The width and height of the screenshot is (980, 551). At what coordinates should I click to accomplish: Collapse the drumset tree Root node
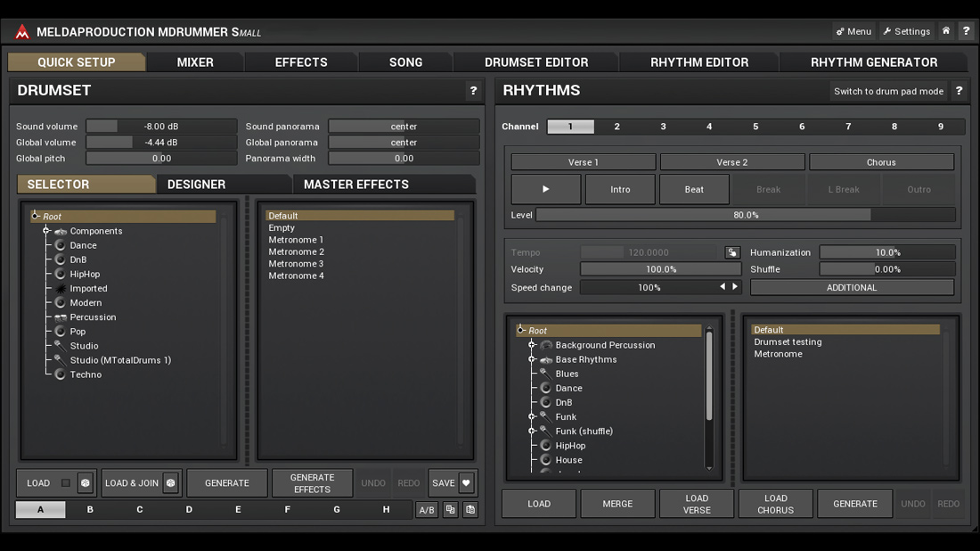pos(35,216)
